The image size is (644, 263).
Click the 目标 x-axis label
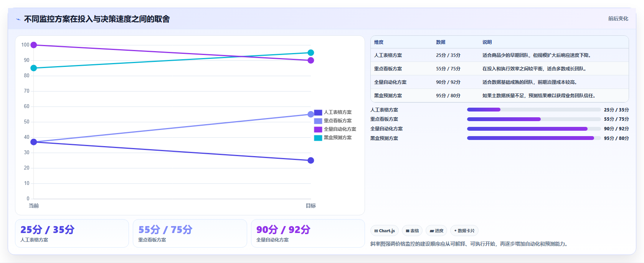[x=311, y=206]
